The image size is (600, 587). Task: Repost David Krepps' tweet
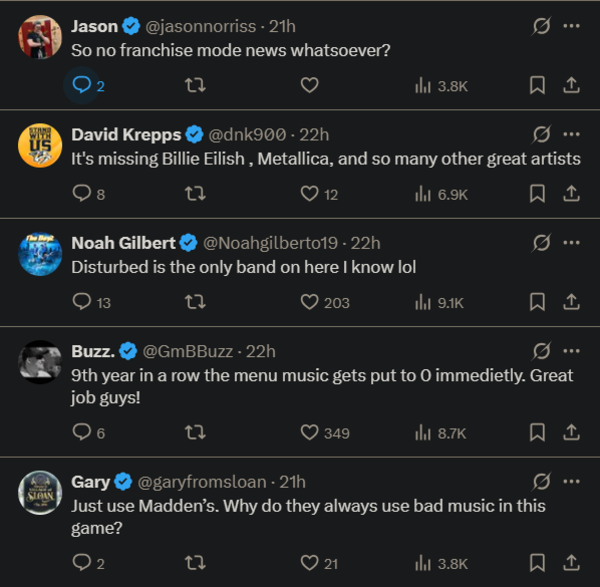(x=196, y=194)
